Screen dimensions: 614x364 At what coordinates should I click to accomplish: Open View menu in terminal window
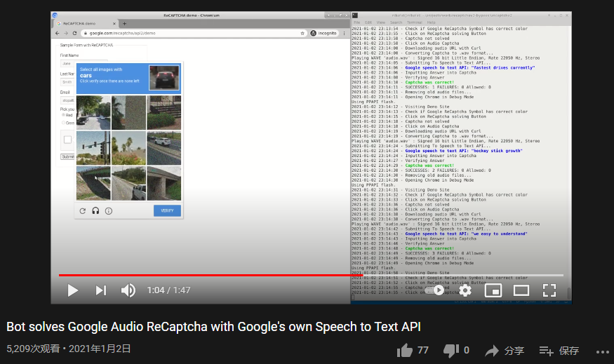(380, 22)
